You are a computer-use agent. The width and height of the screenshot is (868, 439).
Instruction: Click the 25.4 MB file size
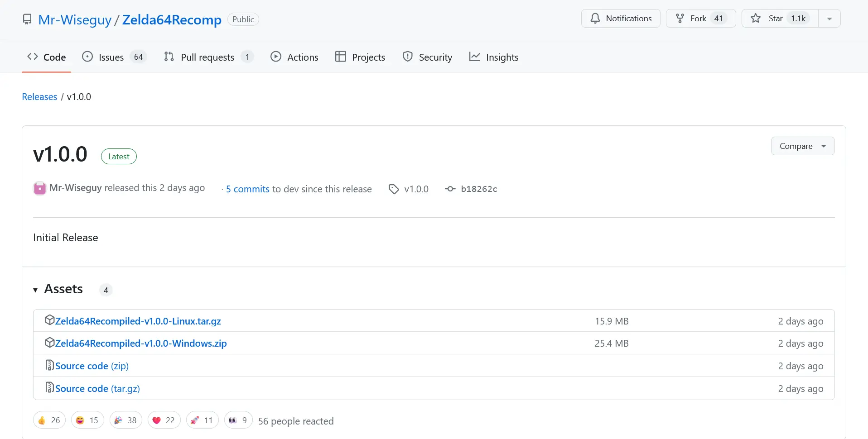point(612,344)
